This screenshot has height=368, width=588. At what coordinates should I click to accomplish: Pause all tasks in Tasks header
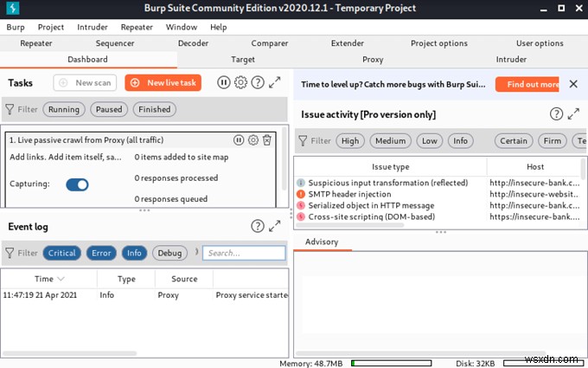pyautogui.click(x=223, y=82)
